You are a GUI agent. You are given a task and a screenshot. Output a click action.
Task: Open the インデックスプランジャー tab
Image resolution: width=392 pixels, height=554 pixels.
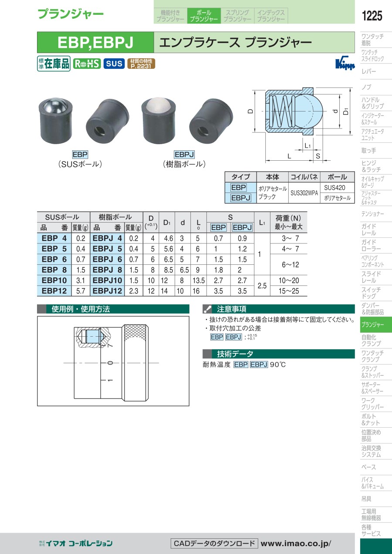tap(270, 16)
